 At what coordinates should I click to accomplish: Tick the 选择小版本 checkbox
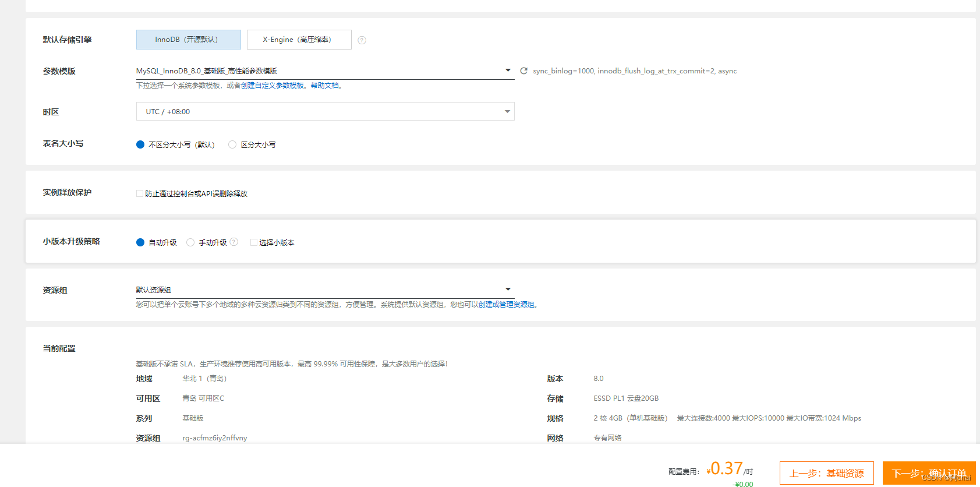tap(254, 242)
